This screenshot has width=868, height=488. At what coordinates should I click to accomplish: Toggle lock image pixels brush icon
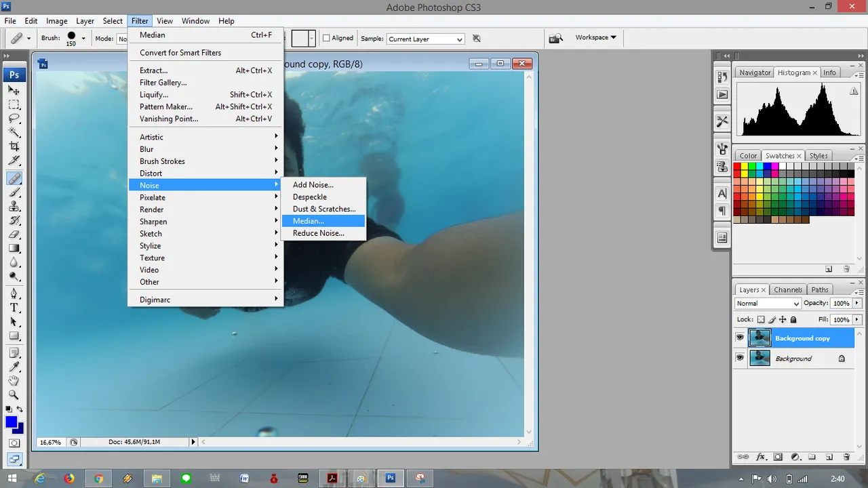tap(772, 320)
